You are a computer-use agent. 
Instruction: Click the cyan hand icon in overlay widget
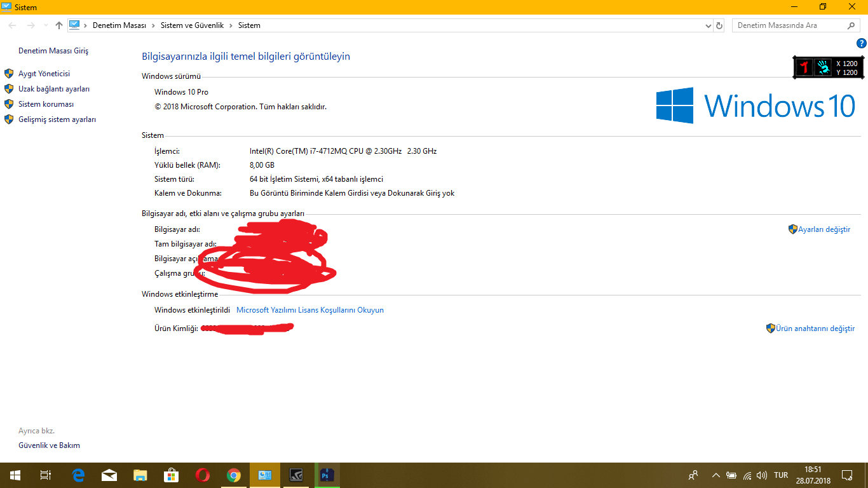click(x=823, y=67)
